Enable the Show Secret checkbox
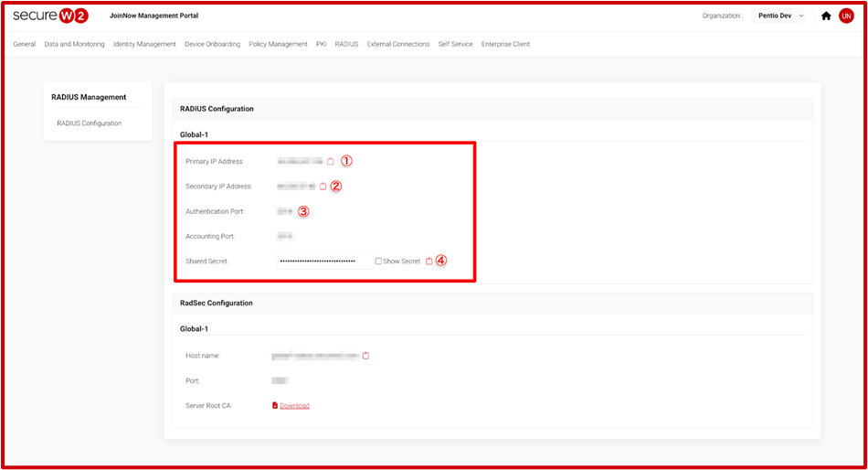 (378, 261)
